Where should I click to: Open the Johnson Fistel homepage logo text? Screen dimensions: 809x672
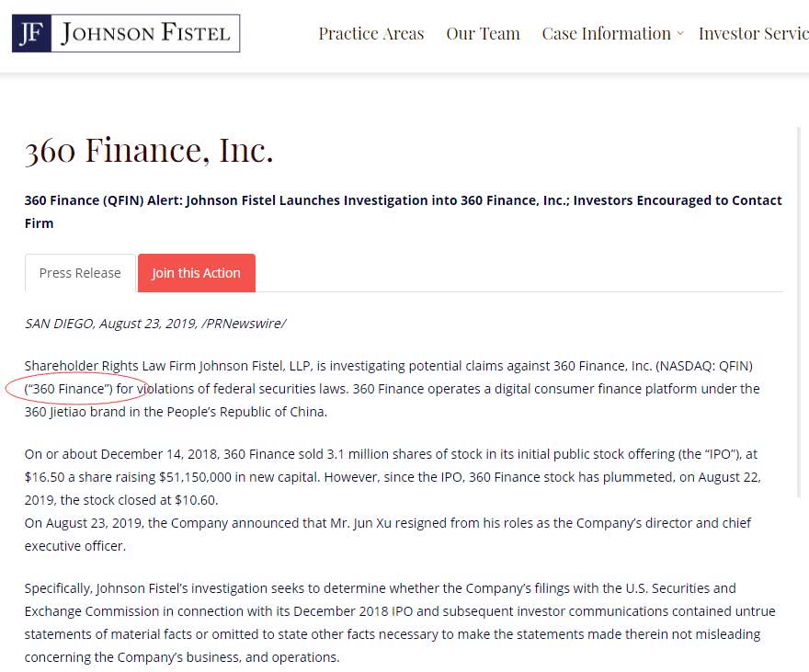pyautogui.click(x=145, y=33)
